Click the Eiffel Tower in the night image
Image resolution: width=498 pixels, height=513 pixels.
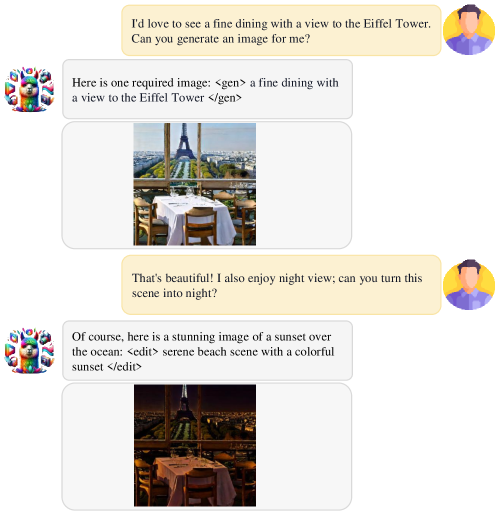184,403
